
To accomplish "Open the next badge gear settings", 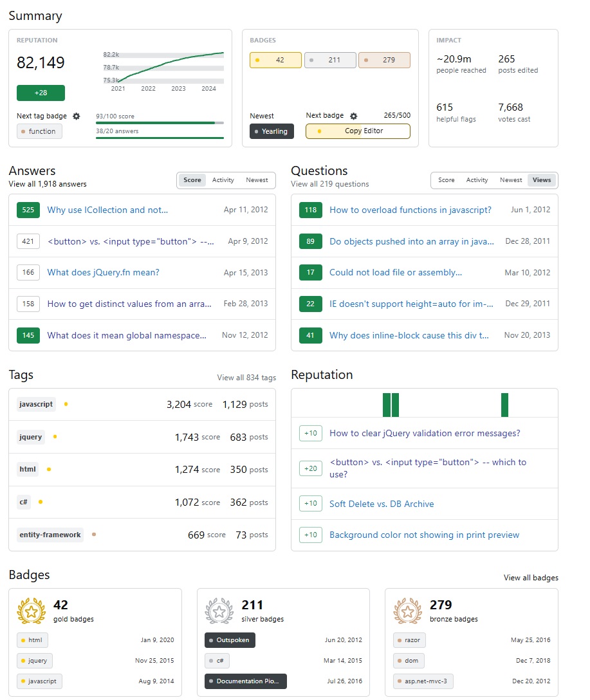I will [353, 116].
